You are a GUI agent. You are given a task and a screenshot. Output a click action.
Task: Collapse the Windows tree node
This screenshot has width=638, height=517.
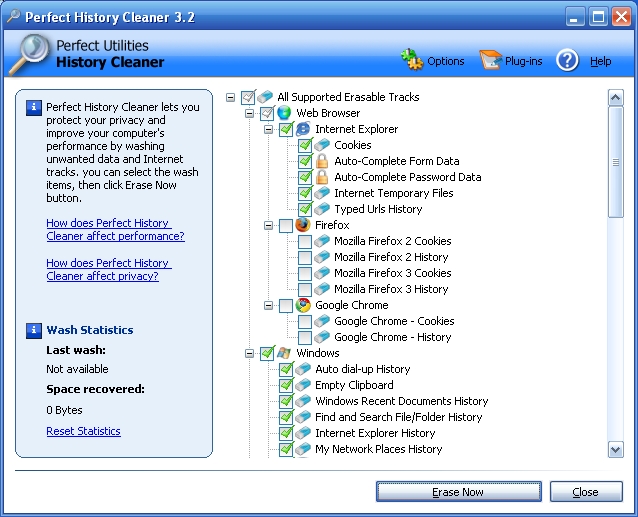tap(249, 353)
